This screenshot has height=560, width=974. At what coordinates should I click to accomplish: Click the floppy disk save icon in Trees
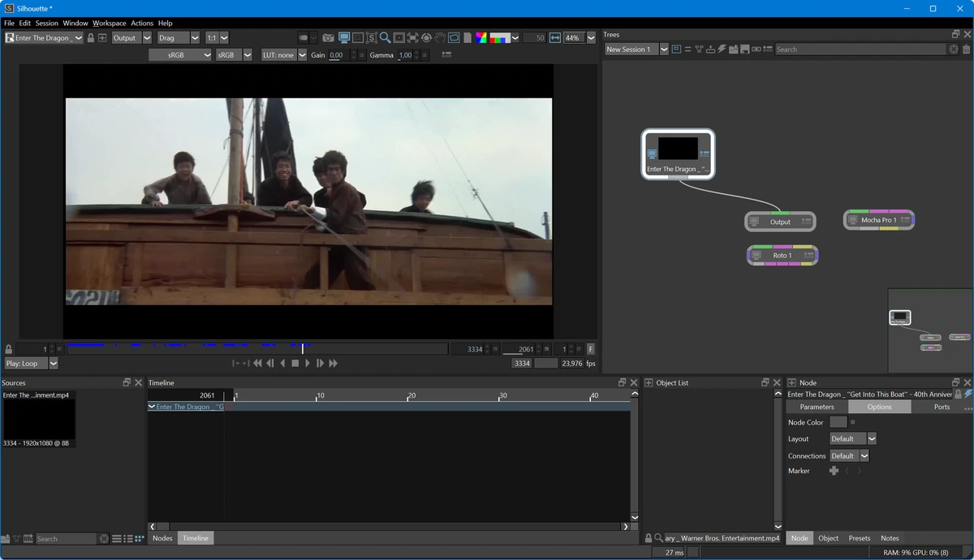744,50
